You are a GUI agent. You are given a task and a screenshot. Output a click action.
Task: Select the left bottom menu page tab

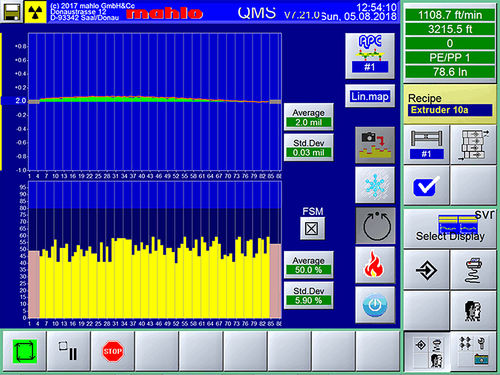point(428,352)
